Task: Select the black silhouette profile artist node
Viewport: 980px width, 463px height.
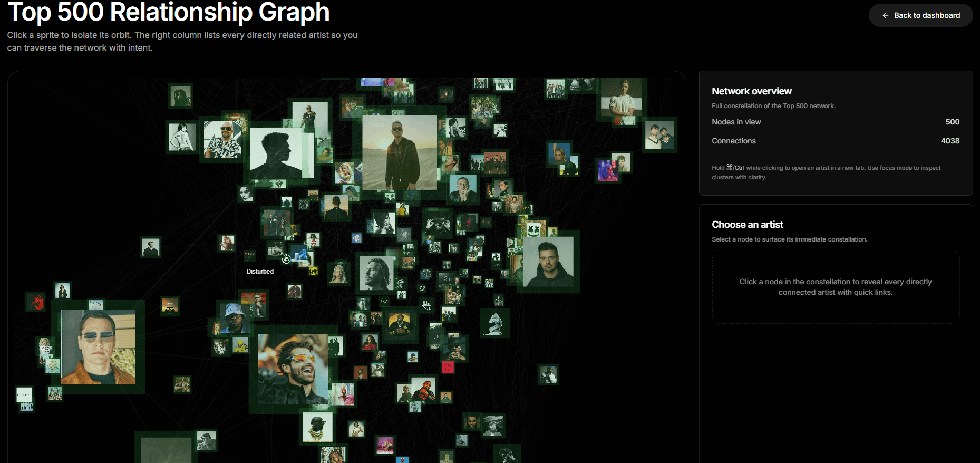Action: coord(275,153)
